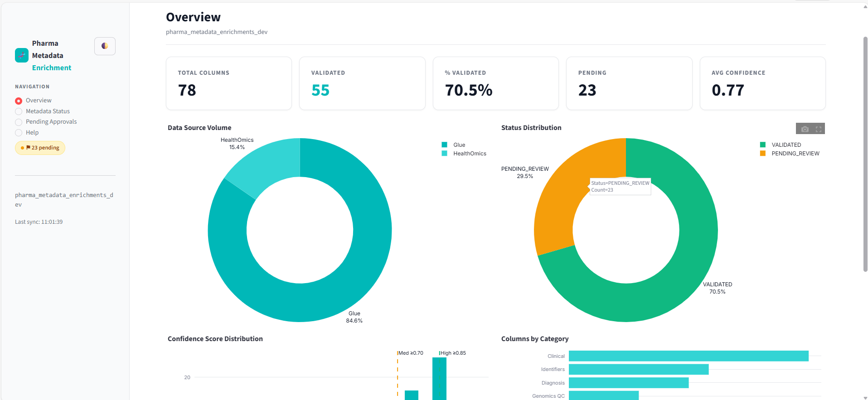Click the 23 pending badge

tap(40, 148)
